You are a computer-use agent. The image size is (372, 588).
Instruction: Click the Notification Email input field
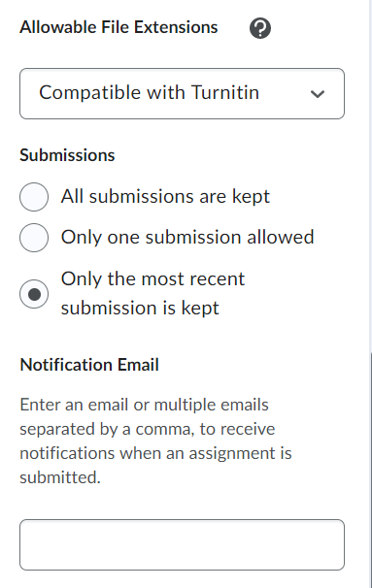click(x=182, y=544)
